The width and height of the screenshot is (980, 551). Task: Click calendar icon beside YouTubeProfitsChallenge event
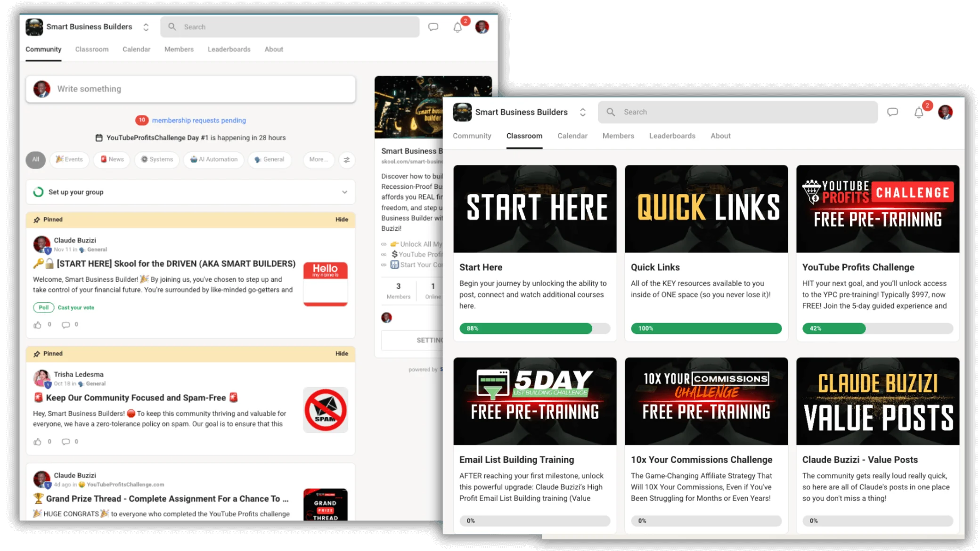coord(99,138)
